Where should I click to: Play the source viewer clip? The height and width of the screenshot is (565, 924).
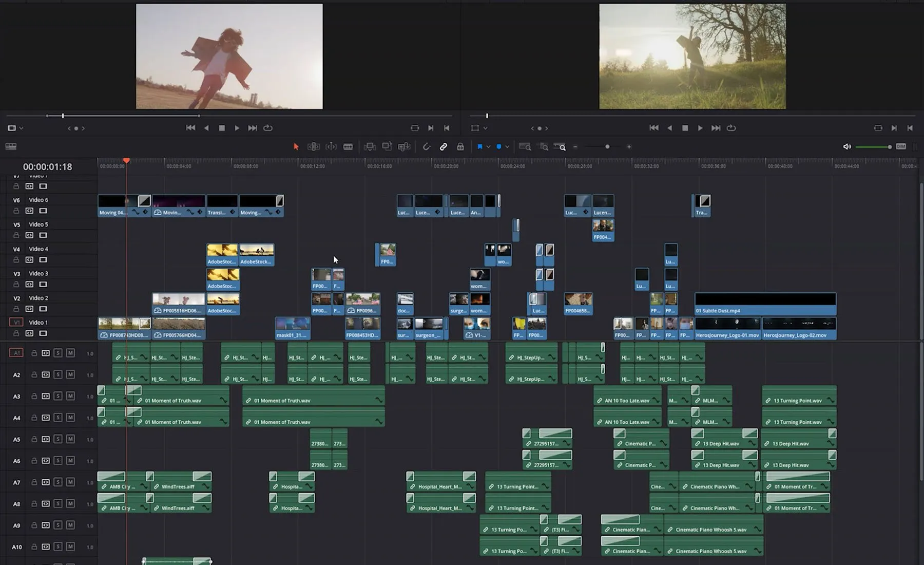click(237, 128)
